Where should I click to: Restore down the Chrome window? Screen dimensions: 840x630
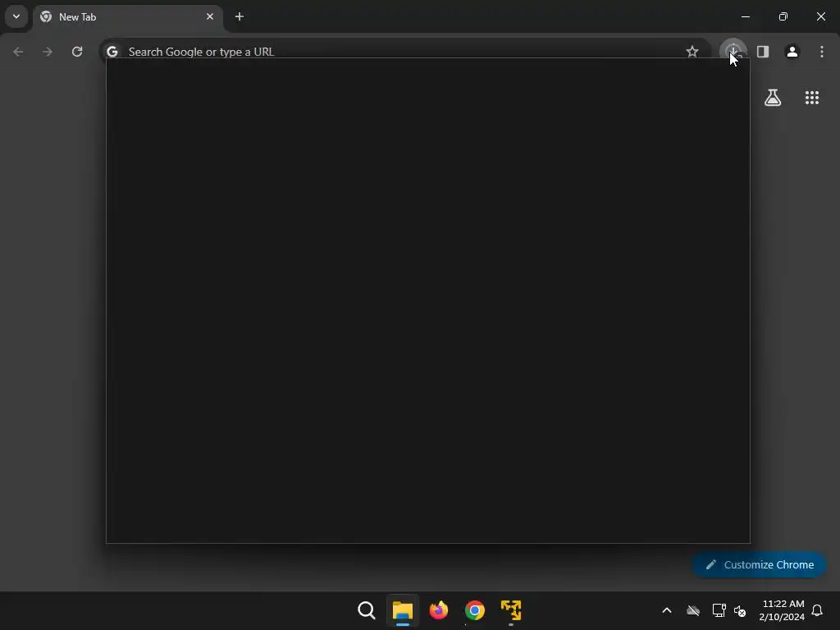783,16
